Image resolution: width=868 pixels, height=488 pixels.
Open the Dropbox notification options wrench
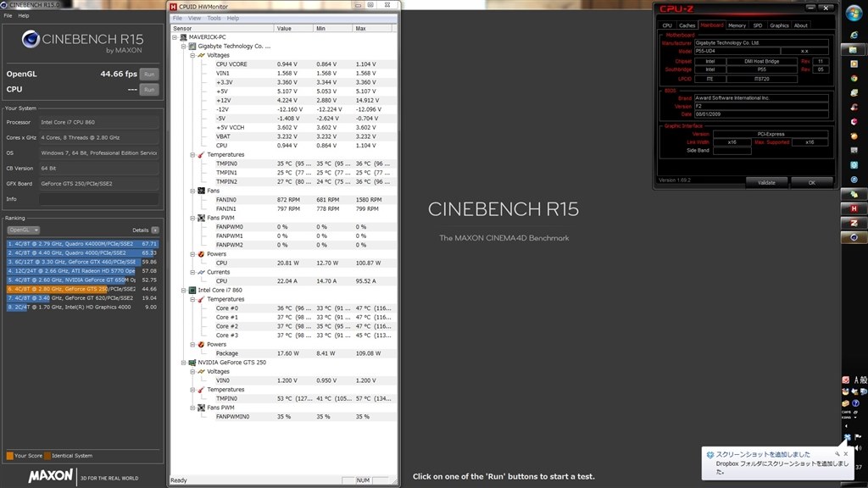(837, 454)
